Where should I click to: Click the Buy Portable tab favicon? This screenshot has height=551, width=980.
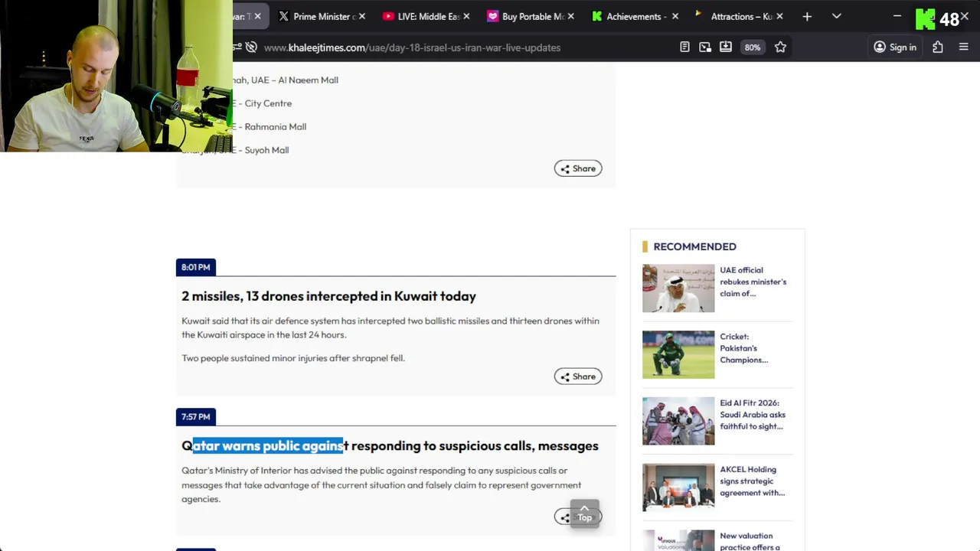pos(493,16)
